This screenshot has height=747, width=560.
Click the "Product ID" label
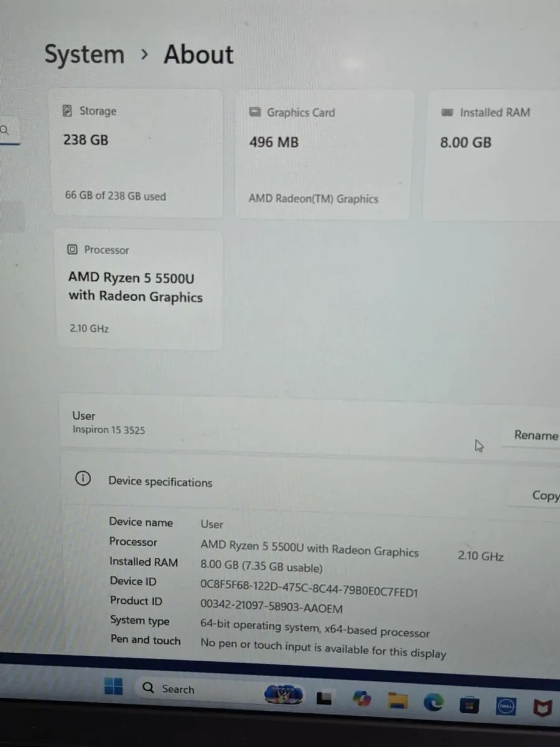pyautogui.click(x=136, y=601)
